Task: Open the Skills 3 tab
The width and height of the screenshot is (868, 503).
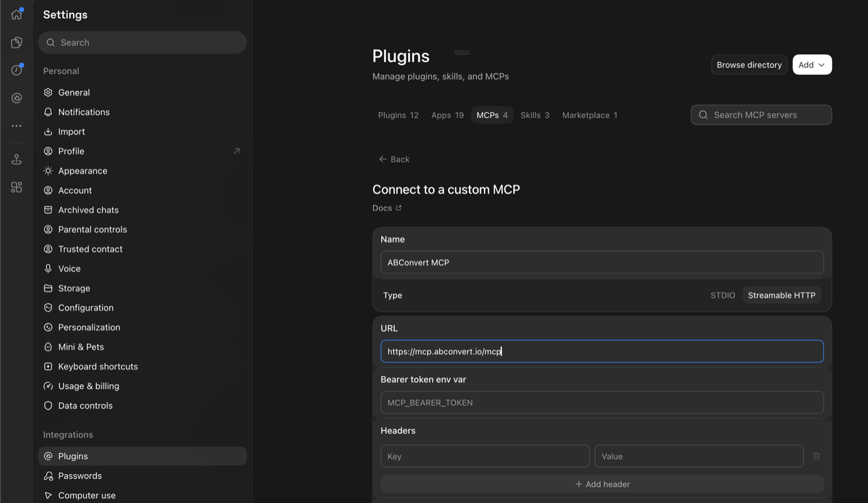Action: [x=535, y=115]
